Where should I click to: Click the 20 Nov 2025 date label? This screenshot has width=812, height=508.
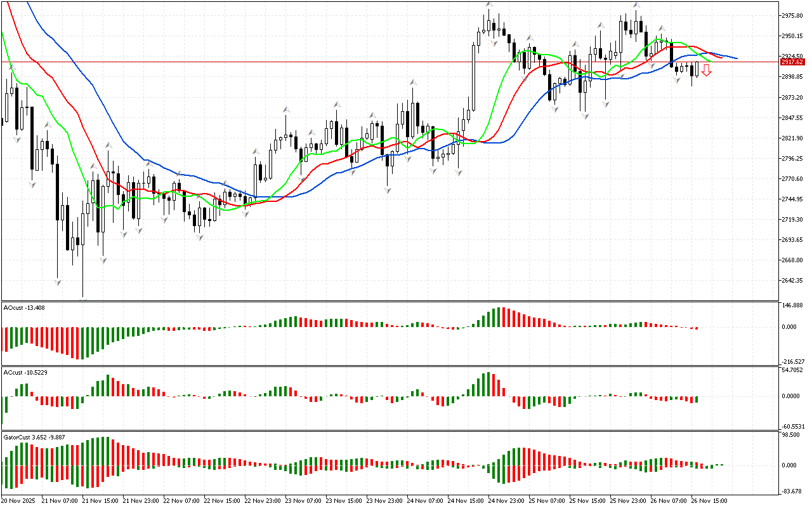pyautogui.click(x=19, y=501)
